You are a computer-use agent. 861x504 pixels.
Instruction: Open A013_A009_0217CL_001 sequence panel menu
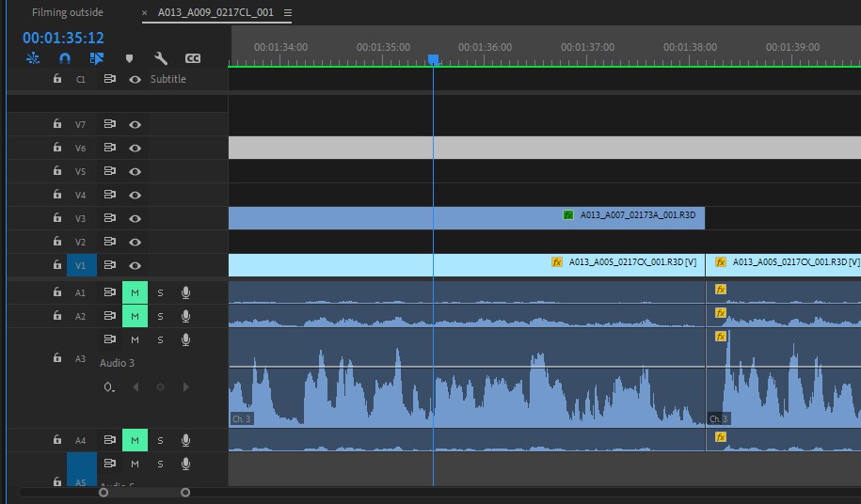288,12
